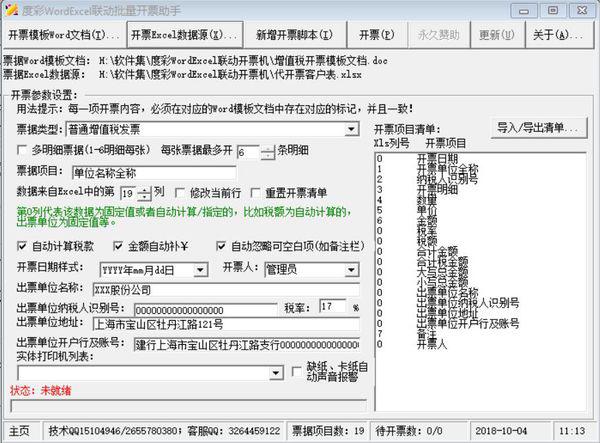Decrease 每张票据最多开 value with down arrow
600x443 pixels.
tap(268, 156)
